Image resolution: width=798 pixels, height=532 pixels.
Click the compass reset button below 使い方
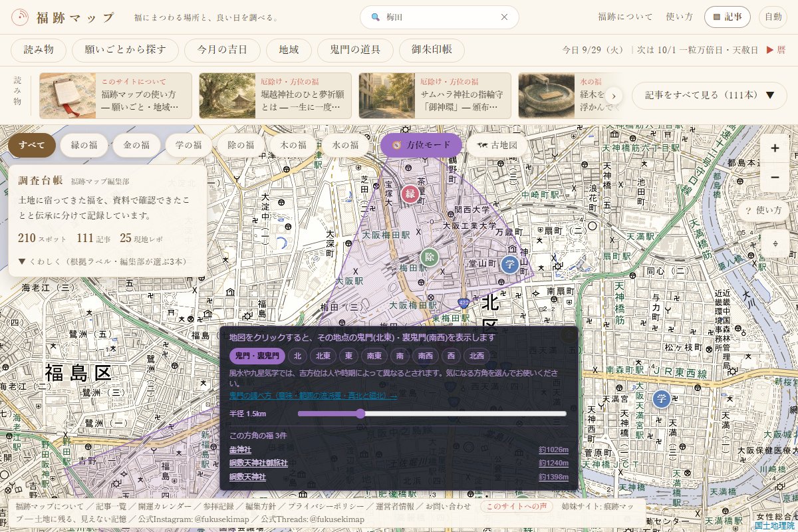tap(775, 244)
